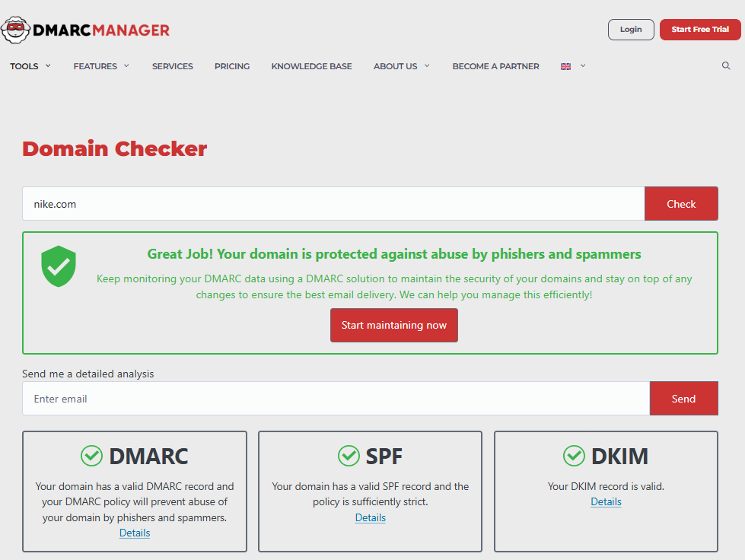Click 'Keep monitoring your DMARC data' paragraph

(394, 286)
